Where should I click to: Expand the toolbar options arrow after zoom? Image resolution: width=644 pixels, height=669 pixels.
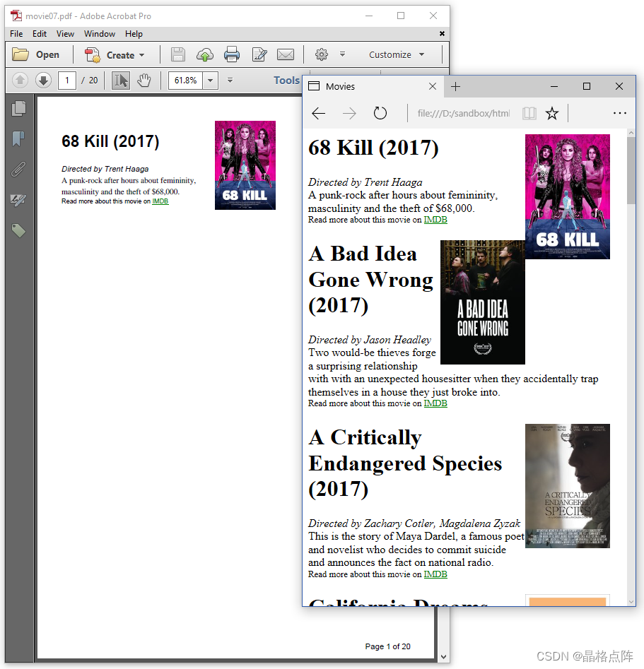pyautogui.click(x=230, y=81)
